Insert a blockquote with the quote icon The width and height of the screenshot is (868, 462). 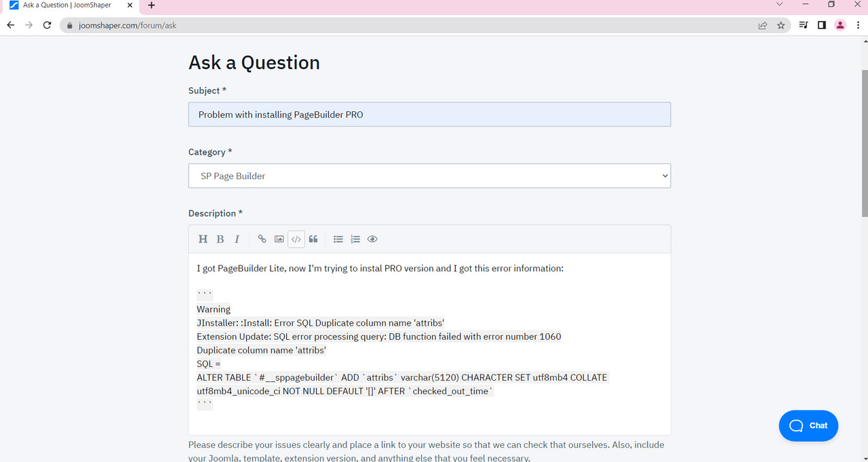click(313, 239)
